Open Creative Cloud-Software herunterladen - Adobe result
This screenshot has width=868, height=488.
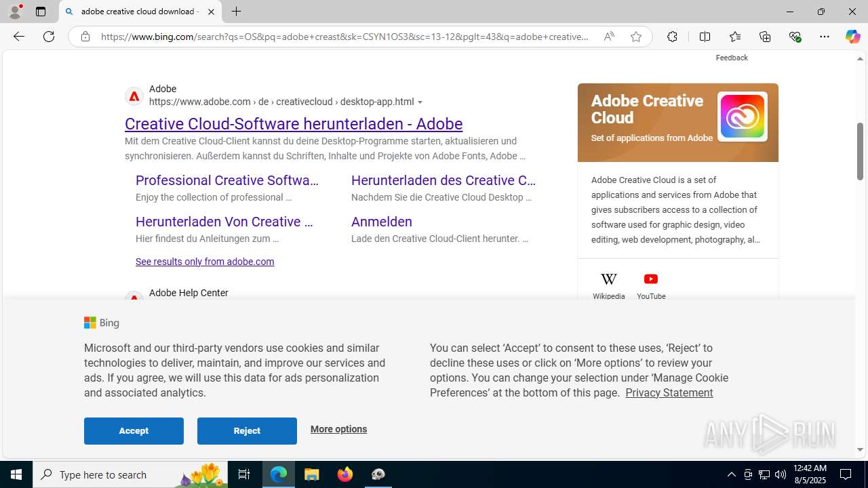pyautogui.click(x=294, y=124)
